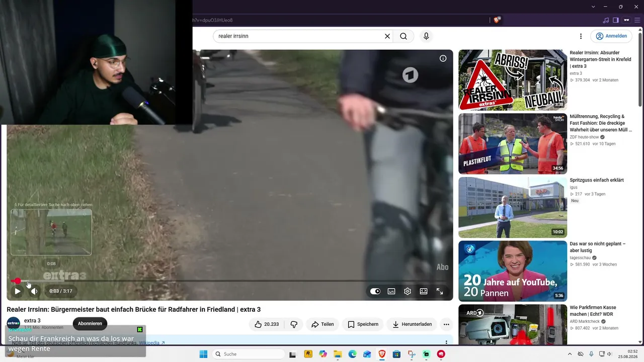This screenshot has height=362, width=644.
Task: Open the private window glasses icon
Action: point(627,20)
